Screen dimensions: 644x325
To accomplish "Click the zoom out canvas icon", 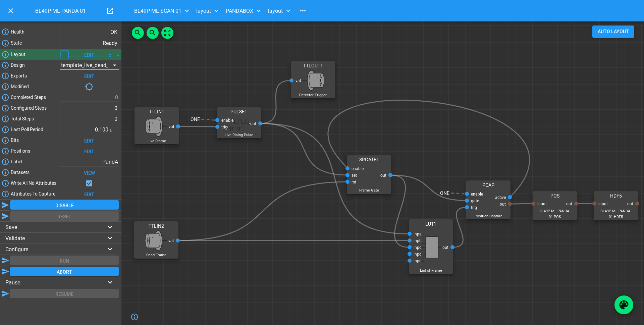I will (x=153, y=33).
